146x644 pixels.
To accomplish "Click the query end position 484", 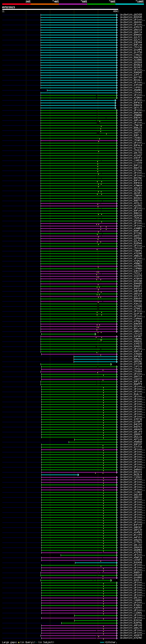I will tap(115, 11).
